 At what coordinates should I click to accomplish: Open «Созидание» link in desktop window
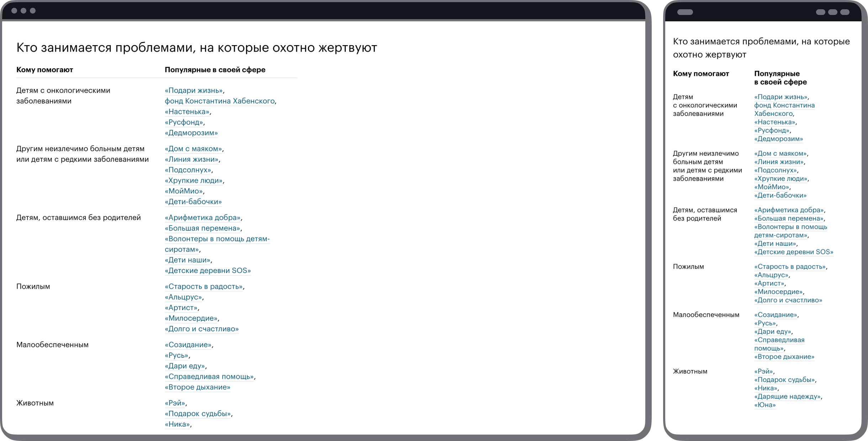pos(188,345)
